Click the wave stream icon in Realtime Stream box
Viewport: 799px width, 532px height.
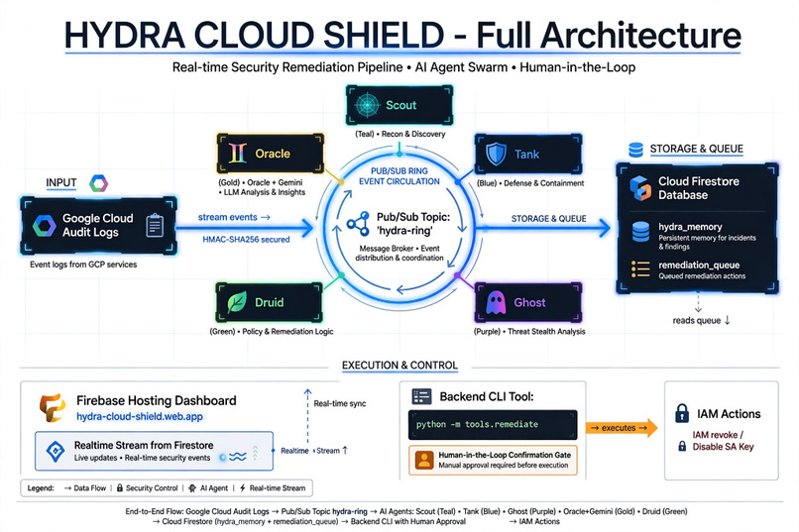tap(238, 457)
